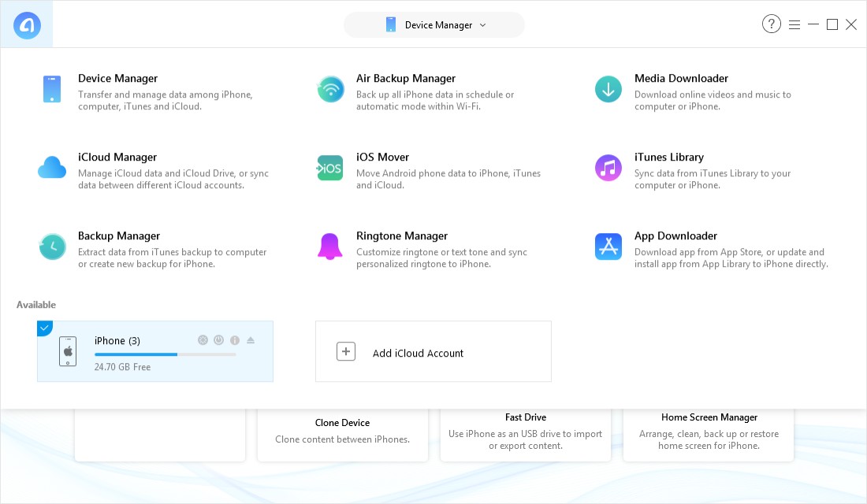This screenshot has width=867, height=504.
Task: Show iPhone device info
Action: coord(234,340)
